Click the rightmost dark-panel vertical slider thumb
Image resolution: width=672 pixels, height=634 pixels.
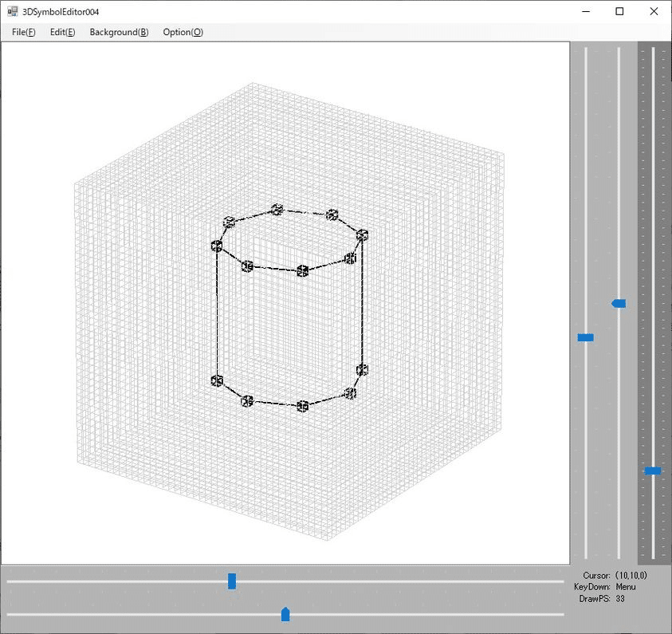pos(653,471)
